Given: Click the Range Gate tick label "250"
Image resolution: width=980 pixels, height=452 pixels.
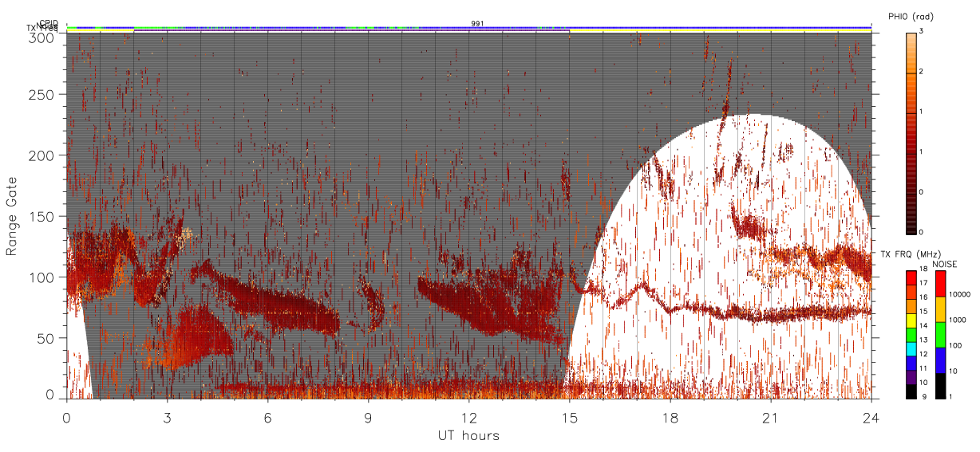Looking at the screenshot, I should pyautogui.click(x=41, y=95).
